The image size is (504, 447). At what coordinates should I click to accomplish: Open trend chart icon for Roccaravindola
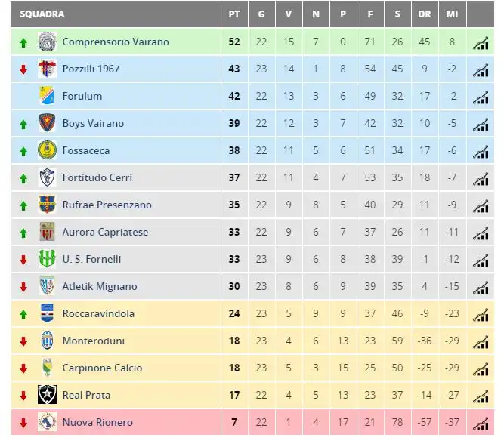(x=481, y=315)
